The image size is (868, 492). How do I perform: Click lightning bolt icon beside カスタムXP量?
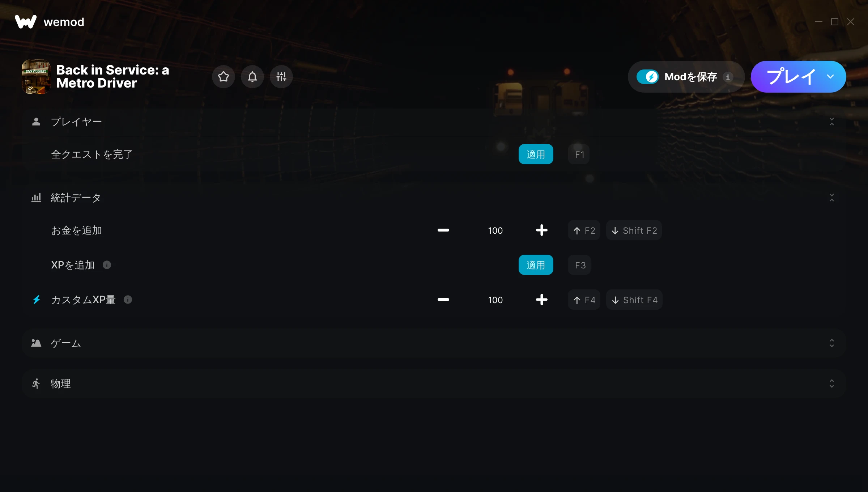tap(37, 300)
